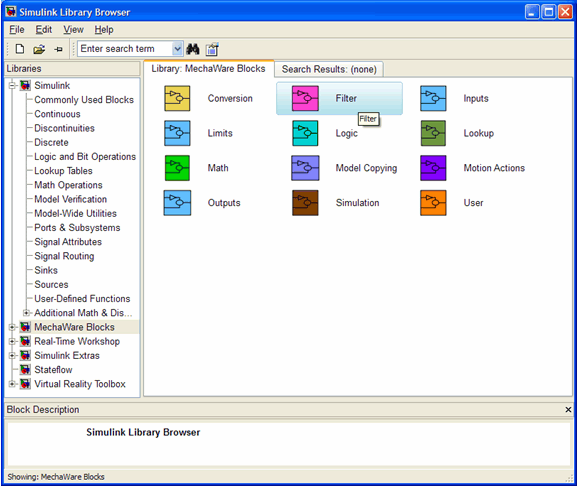Expand Additional Math & Discrete node

[x=26, y=313]
